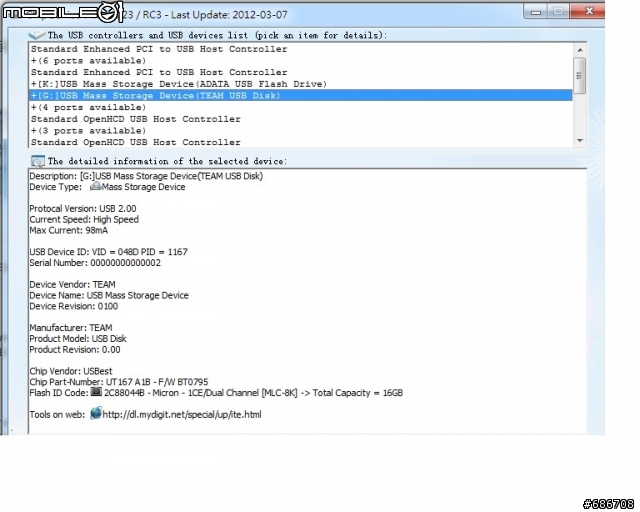Click the USB drive icon beside the device list heading
The width and height of the screenshot is (640, 512).
37,35
